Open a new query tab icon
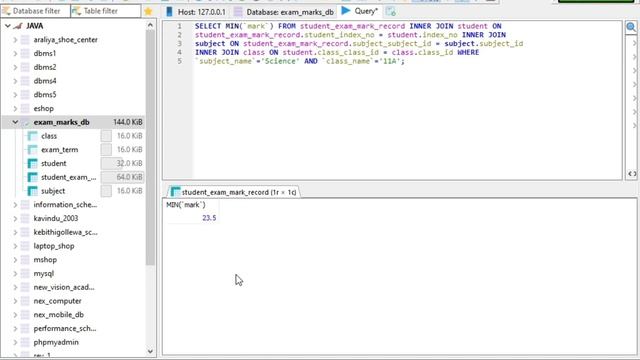 tap(391, 12)
